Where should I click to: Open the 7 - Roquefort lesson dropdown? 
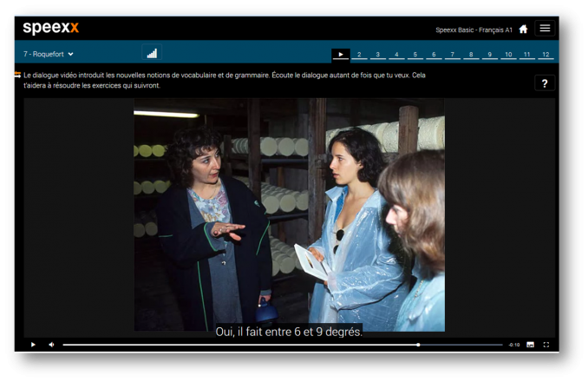[x=48, y=54]
